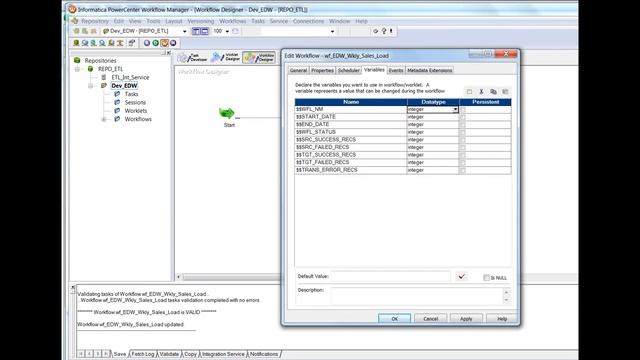Viewport: 640px width, 360px height.
Task: Toggle Persistent checkbox for $$TGT_FAILED_RECS
Action: 462,162
